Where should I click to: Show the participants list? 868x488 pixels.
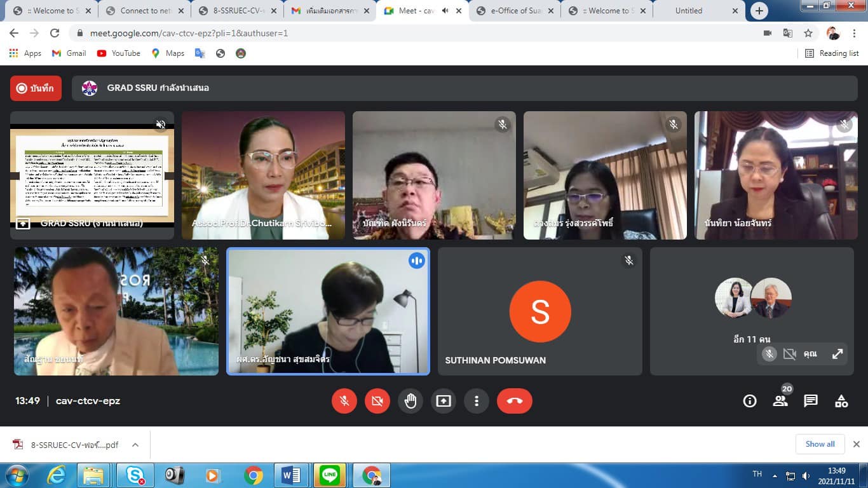(x=780, y=401)
